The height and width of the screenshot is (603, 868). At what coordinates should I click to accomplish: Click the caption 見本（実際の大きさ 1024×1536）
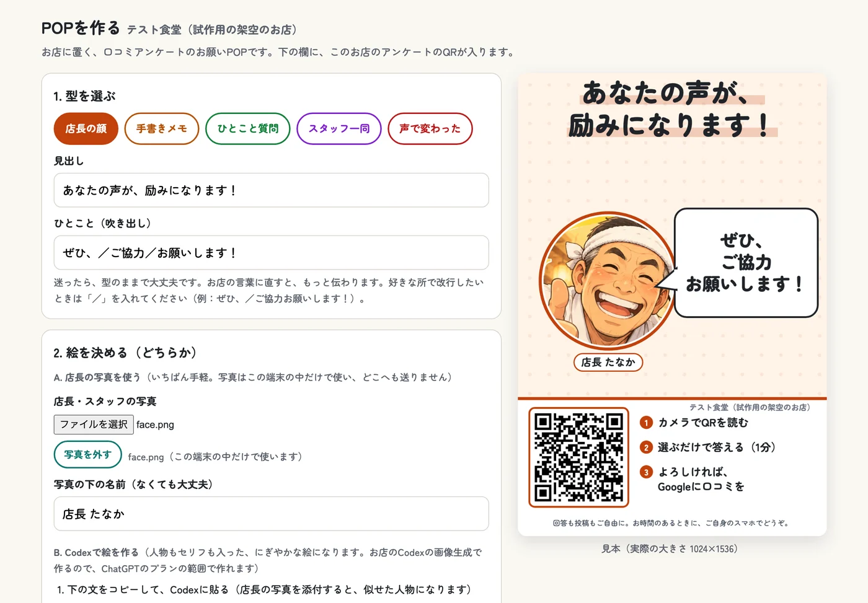pos(672,549)
